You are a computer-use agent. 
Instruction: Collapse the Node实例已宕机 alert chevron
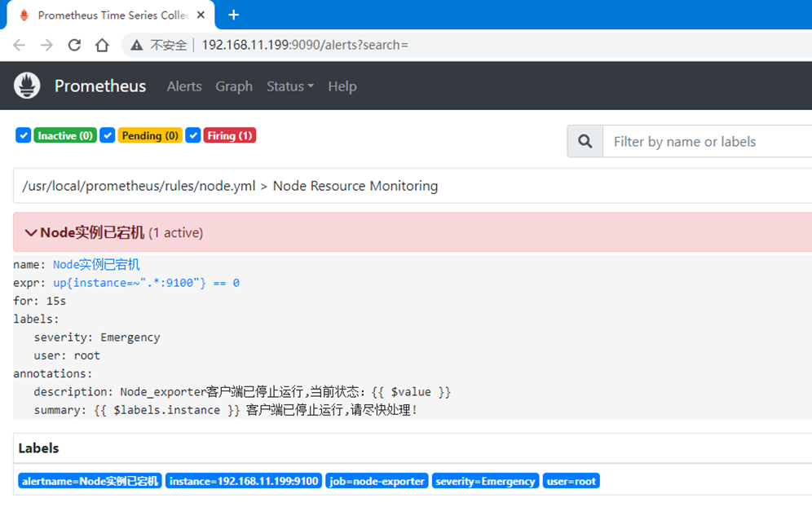[x=30, y=233]
